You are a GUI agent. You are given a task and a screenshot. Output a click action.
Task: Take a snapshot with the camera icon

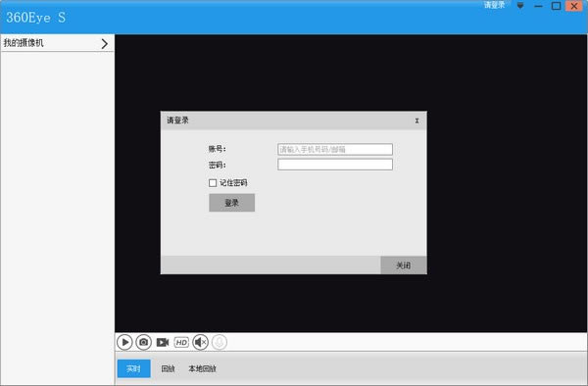point(143,342)
